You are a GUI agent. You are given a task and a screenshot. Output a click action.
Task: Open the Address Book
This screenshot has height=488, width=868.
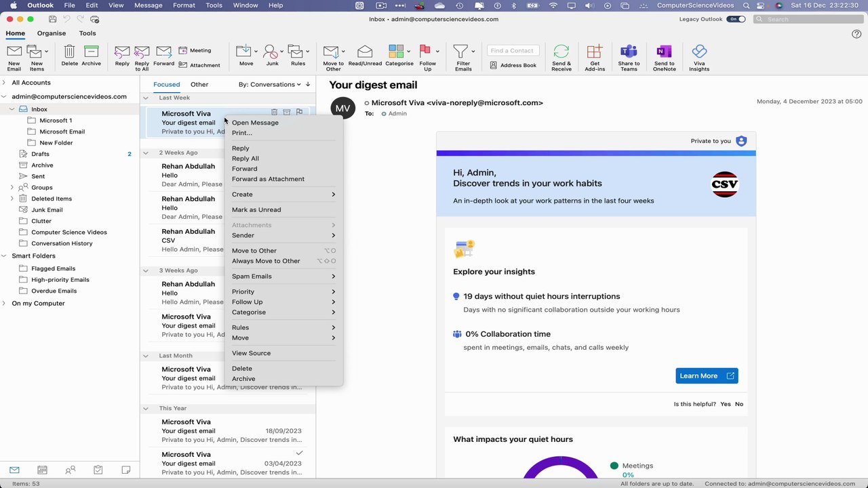(x=513, y=65)
